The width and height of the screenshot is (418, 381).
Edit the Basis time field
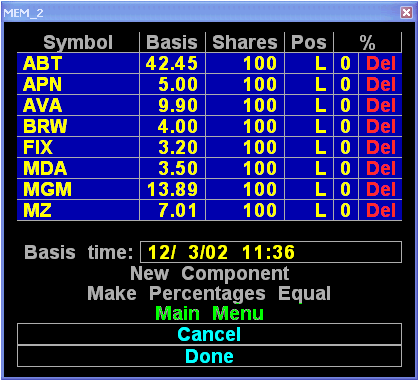click(271, 252)
